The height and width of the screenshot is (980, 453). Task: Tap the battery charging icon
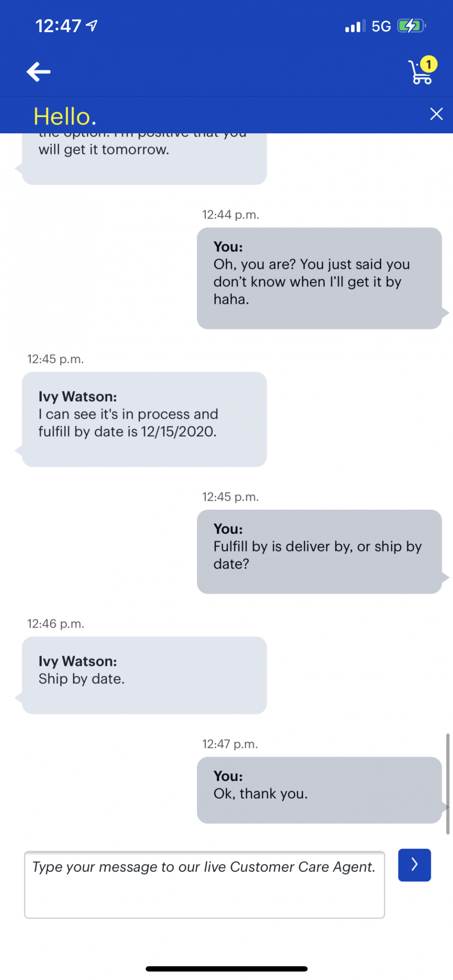coord(411,25)
